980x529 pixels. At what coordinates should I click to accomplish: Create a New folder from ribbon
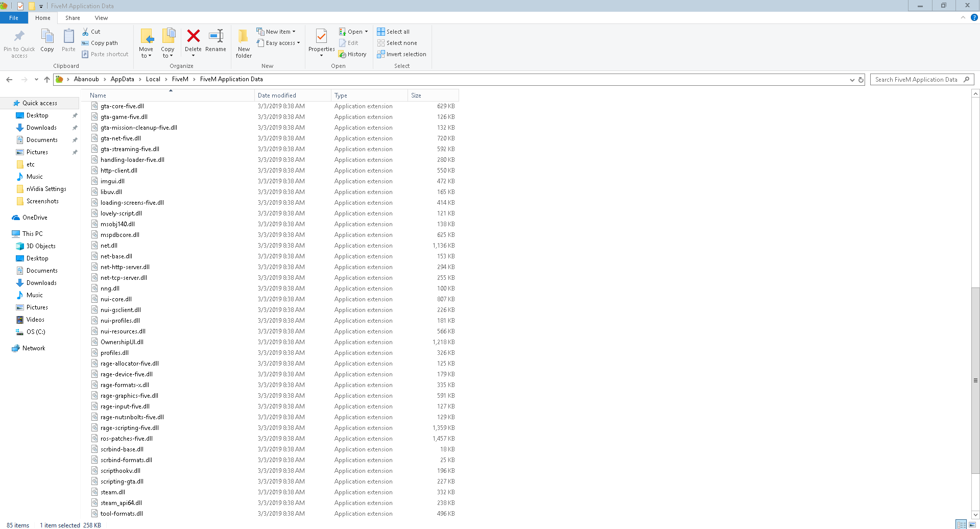pyautogui.click(x=244, y=43)
